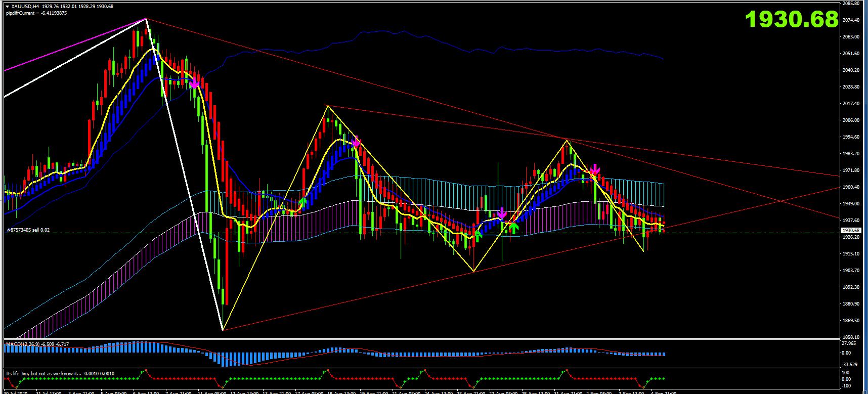Screen dimensions: 868x394
Task: Select the green up arrow near the 1930 dashed line
Action: (478, 234)
